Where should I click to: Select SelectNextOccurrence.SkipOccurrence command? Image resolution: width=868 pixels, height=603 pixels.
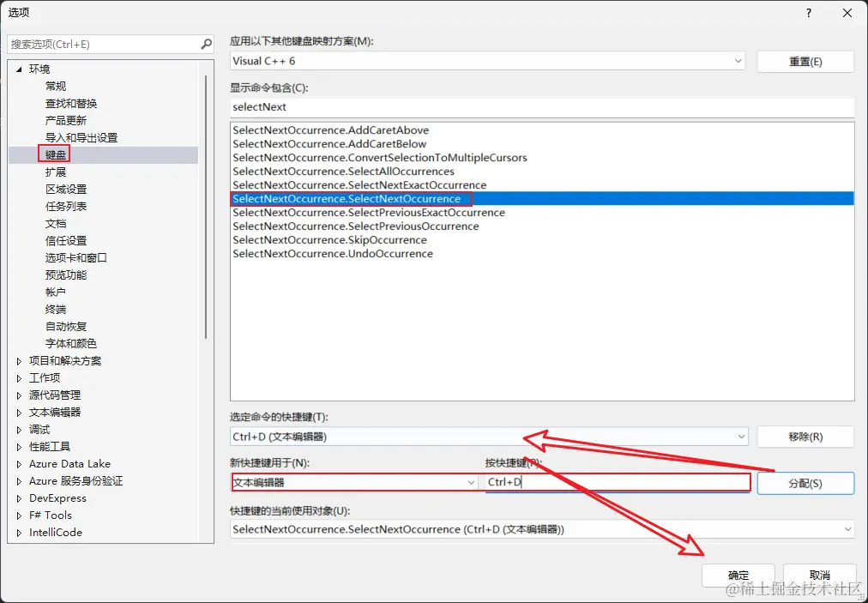tap(542, 240)
